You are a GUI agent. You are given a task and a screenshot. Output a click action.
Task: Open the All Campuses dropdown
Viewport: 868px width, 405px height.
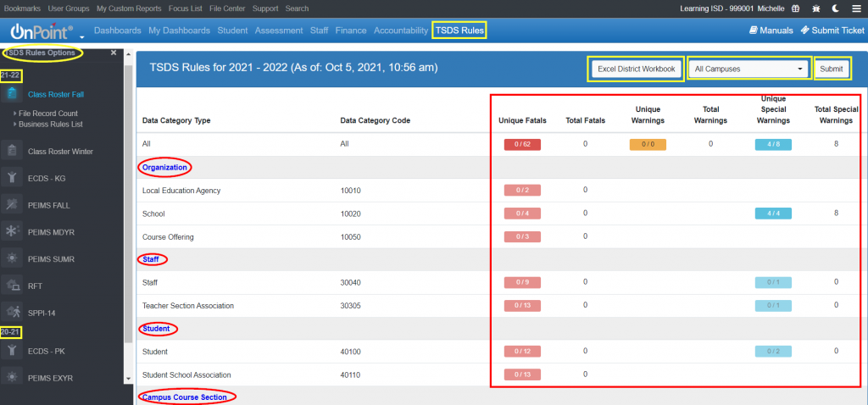[749, 69]
